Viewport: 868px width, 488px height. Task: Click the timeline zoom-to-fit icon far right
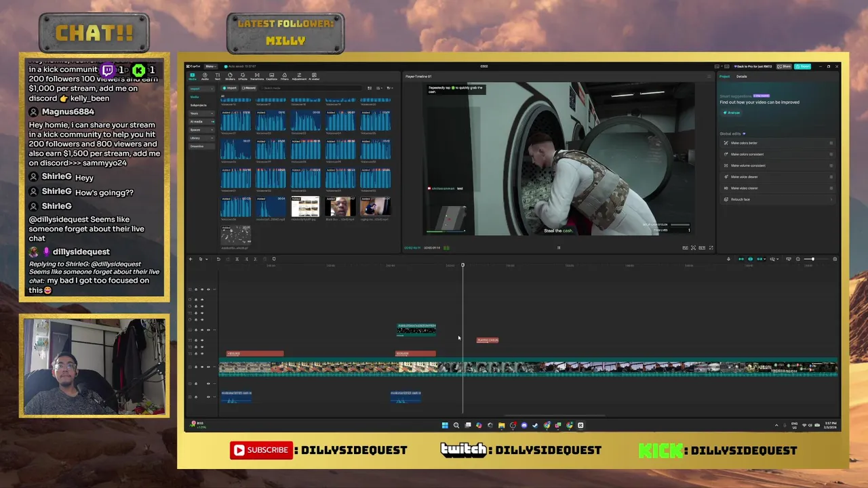tap(835, 259)
